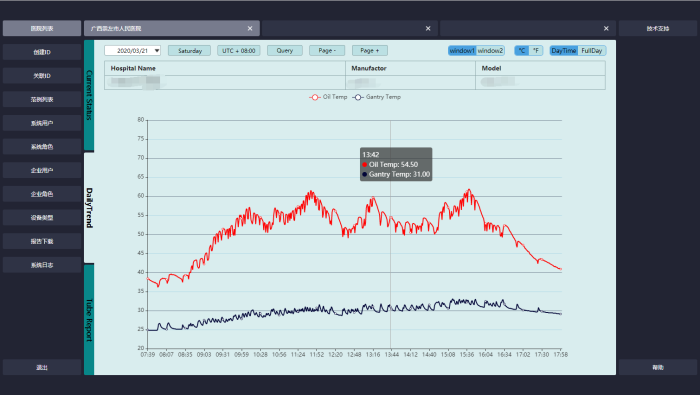700x395 pixels.
Task: Open 企业角色 in the sidebar
Action: 42,194
